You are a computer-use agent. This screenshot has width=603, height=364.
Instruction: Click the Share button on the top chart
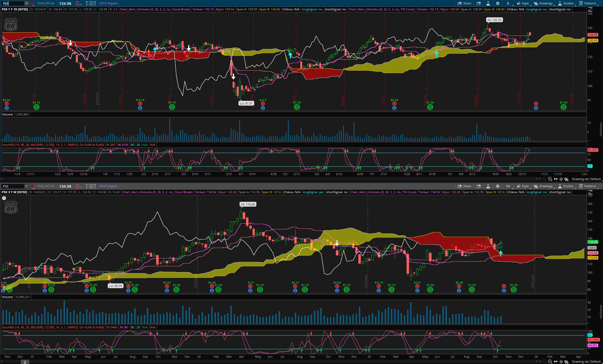(464, 3)
